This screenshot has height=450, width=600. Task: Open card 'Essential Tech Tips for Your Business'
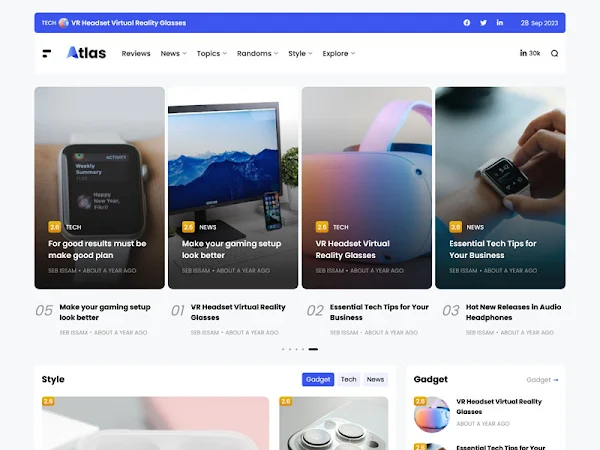pyautogui.click(x=493, y=249)
